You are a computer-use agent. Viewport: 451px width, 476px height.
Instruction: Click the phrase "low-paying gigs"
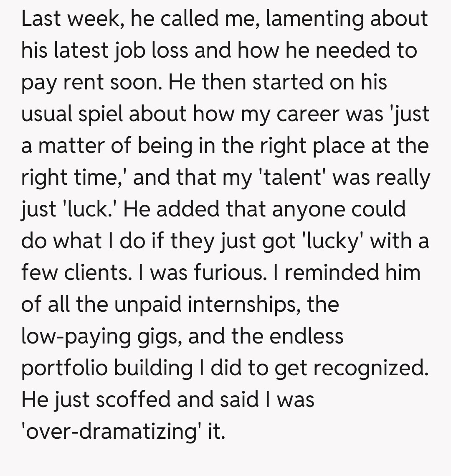click(100, 336)
